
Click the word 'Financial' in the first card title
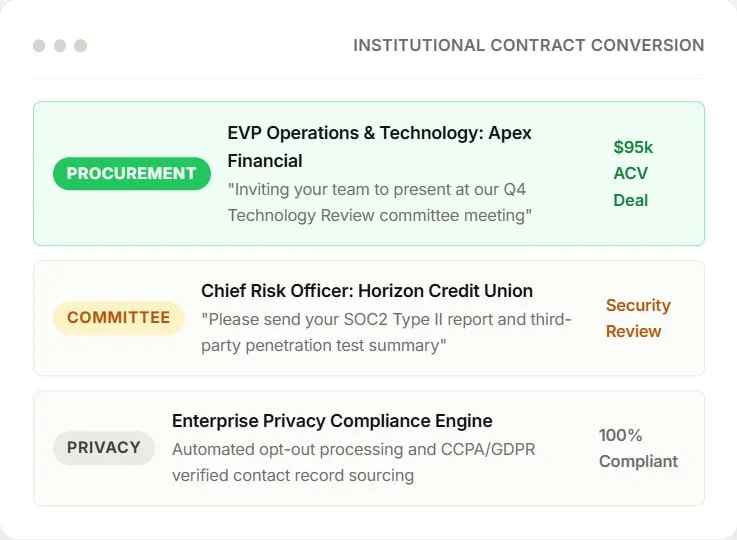click(265, 161)
